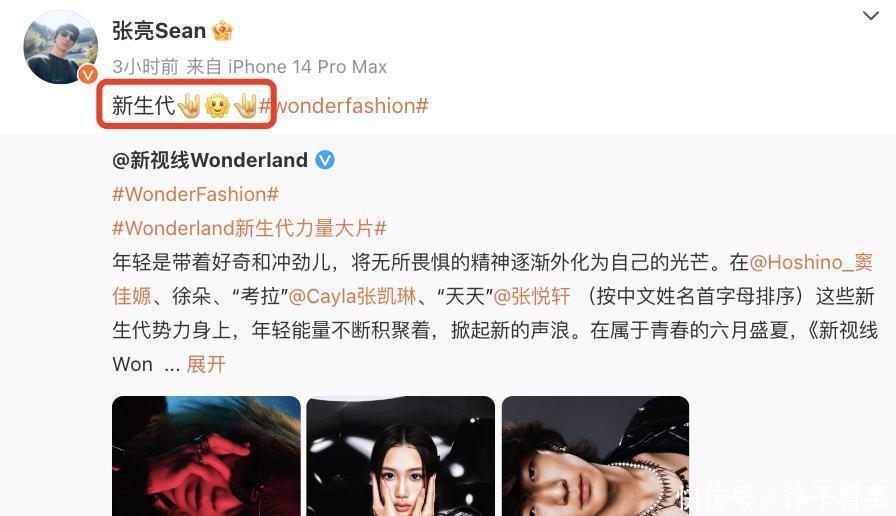The width and height of the screenshot is (896, 516).
Task: Click the blue verified badge beside 新视线Wonderland
Action: (x=325, y=160)
